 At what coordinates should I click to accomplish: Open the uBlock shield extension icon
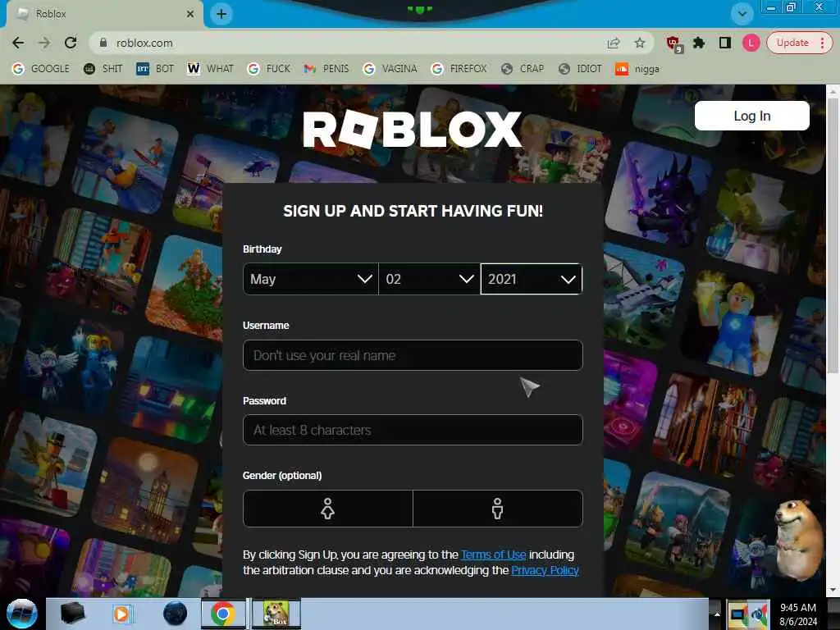(674, 44)
